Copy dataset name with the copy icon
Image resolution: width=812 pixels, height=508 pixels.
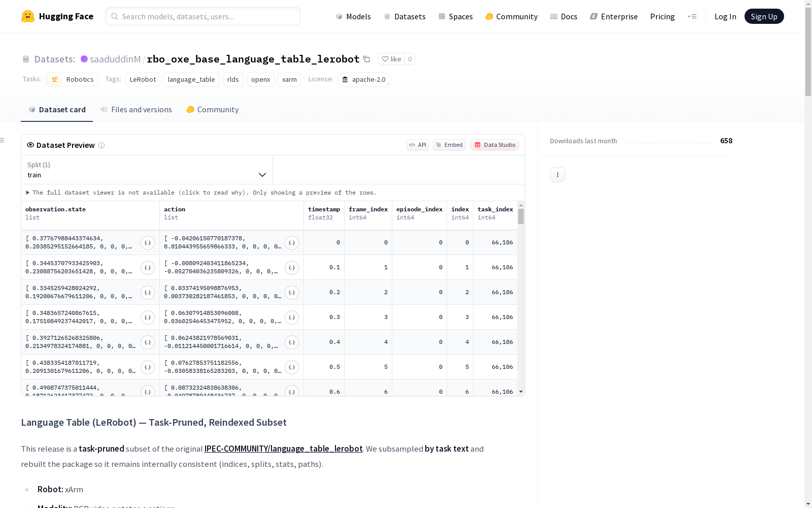[x=366, y=59]
